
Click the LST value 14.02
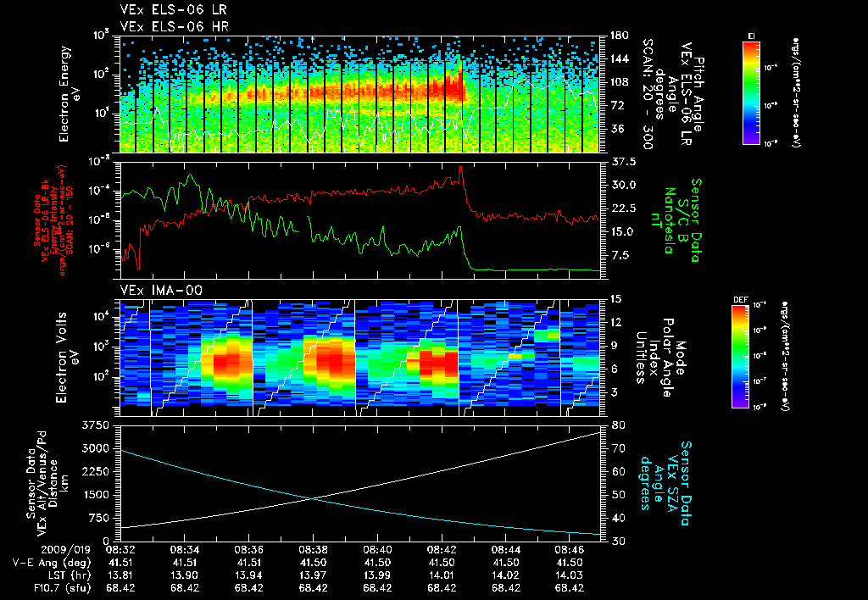pos(505,575)
